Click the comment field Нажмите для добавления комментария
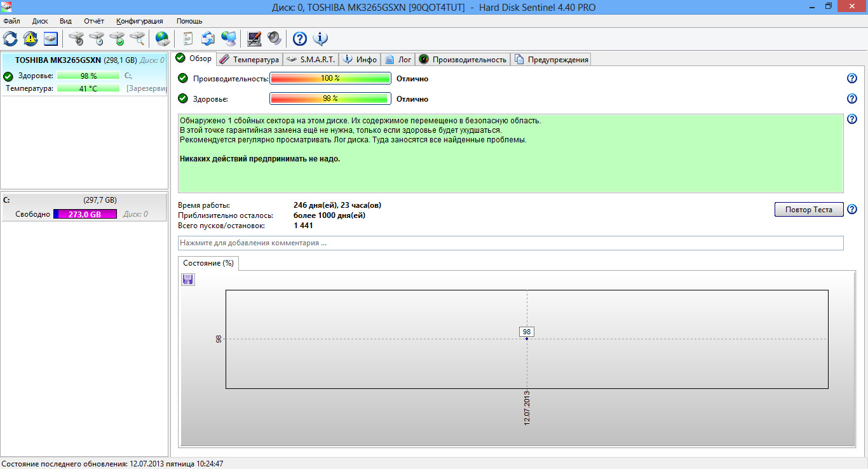 coord(511,243)
